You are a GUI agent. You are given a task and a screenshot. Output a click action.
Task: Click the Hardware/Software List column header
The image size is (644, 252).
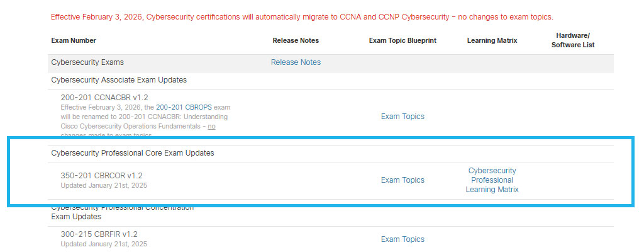point(572,40)
